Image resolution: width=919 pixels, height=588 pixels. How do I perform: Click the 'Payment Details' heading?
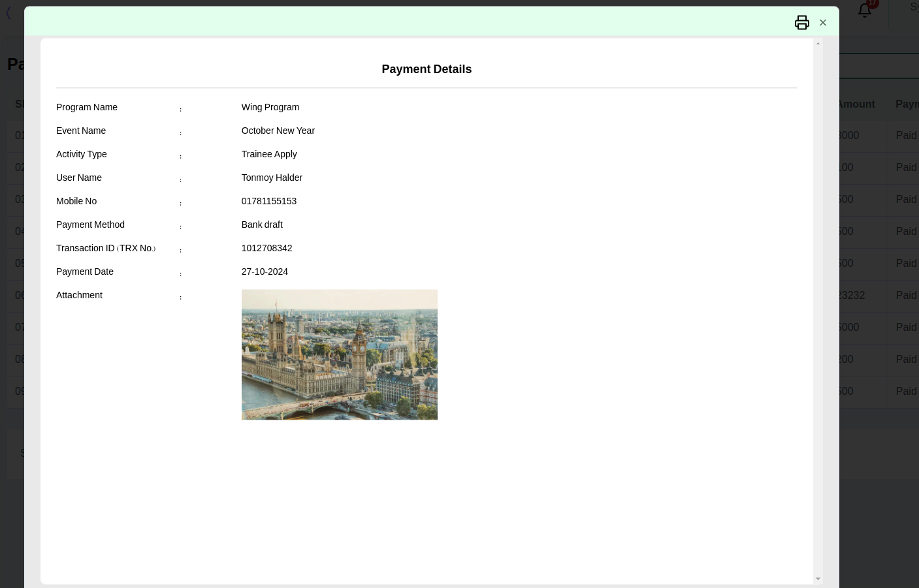427,69
